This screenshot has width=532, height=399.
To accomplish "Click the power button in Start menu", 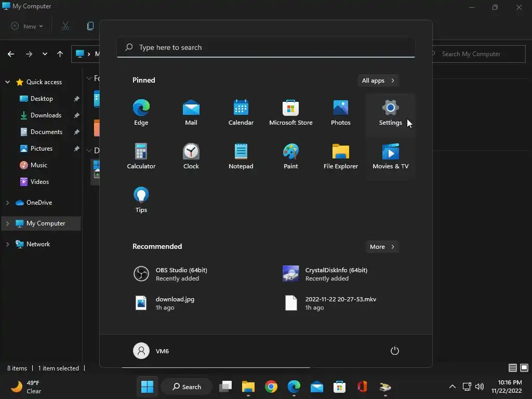I will click(395, 351).
